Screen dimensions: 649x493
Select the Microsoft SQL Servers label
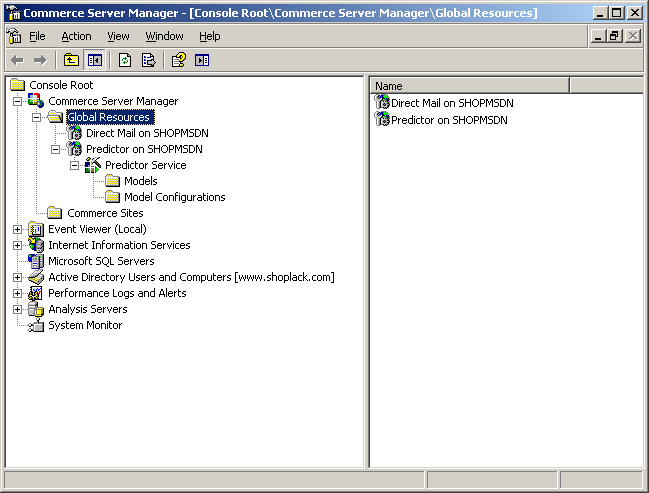click(x=101, y=261)
